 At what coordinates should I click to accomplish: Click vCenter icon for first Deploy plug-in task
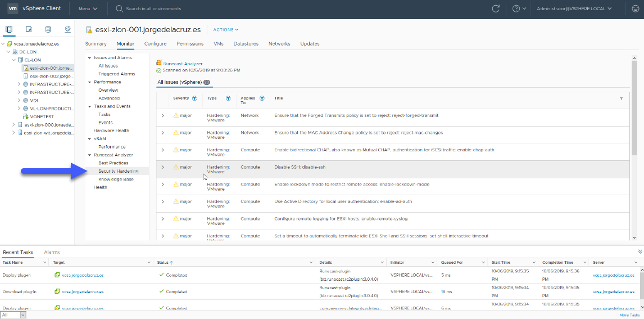pos(57,275)
